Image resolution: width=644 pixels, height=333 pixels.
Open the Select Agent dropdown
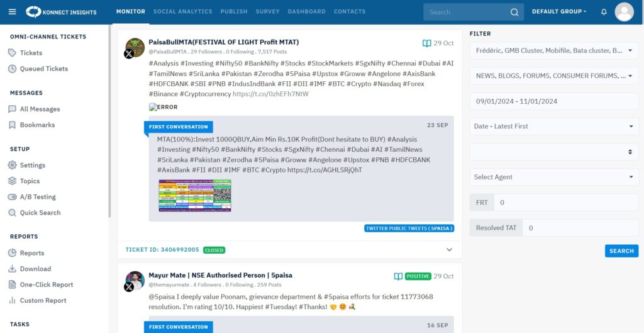point(553,177)
